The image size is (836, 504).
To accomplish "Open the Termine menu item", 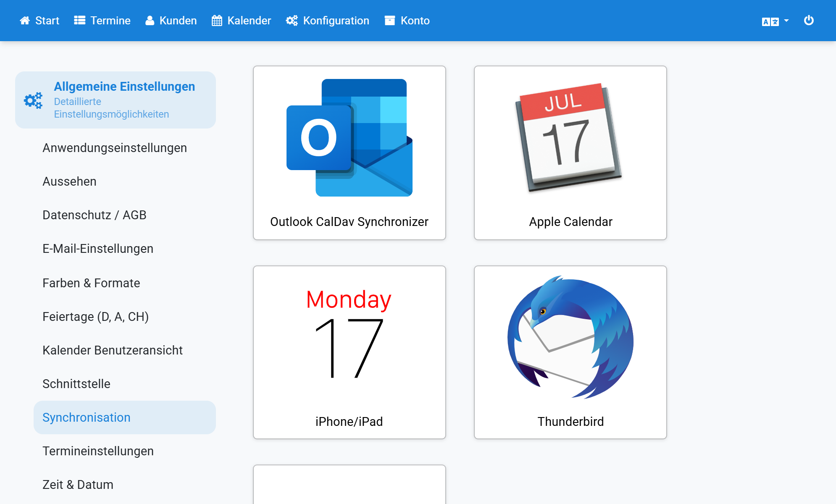I will point(102,21).
